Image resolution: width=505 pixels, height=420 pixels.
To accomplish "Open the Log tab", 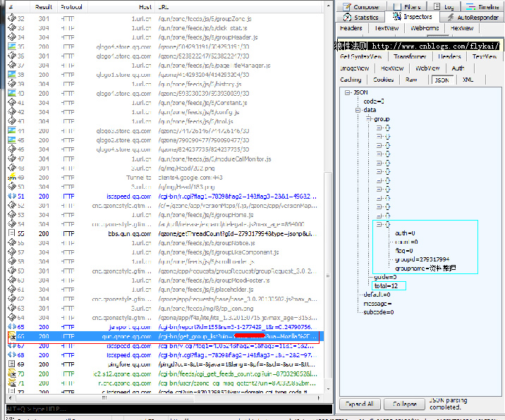I will pos(444,7).
